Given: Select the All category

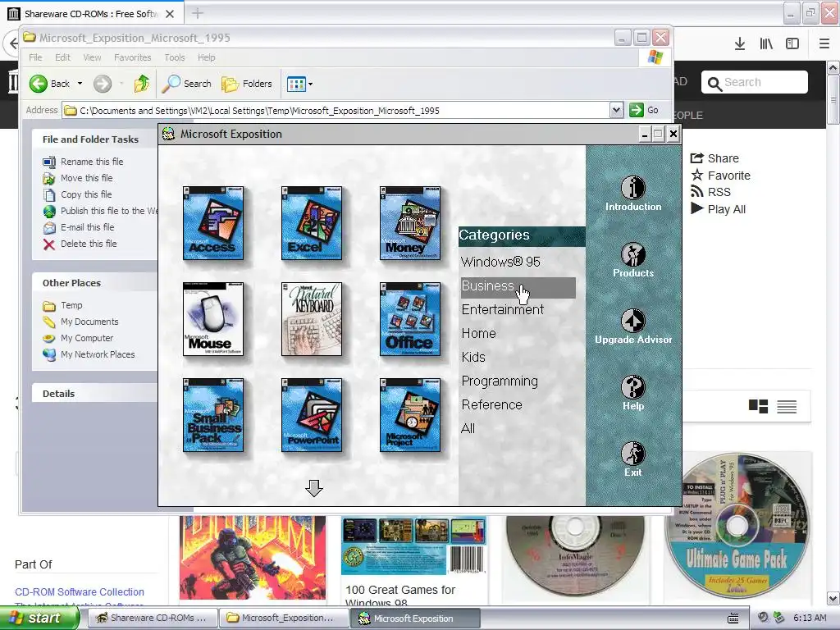Looking at the screenshot, I should 468,428.
